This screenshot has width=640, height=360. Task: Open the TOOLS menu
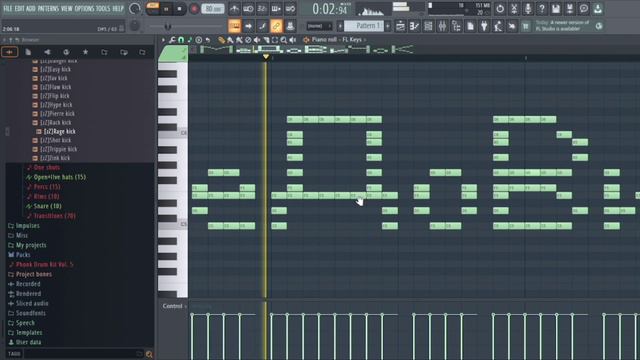[103, 9]
